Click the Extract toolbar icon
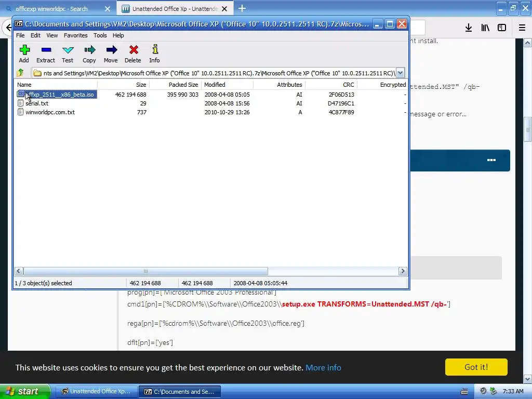The height and width of the screenshot is (399, 532). pyautogui.click(x=46, y=50)
